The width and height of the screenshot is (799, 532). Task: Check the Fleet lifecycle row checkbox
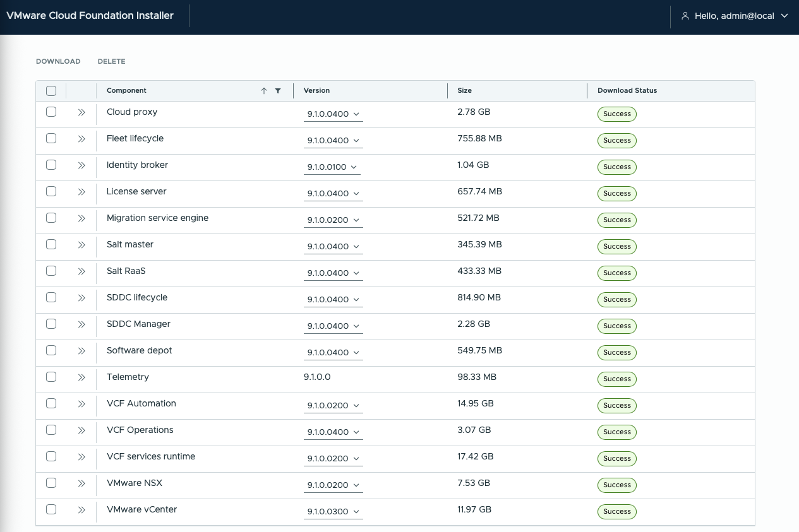tap(51, 138)
